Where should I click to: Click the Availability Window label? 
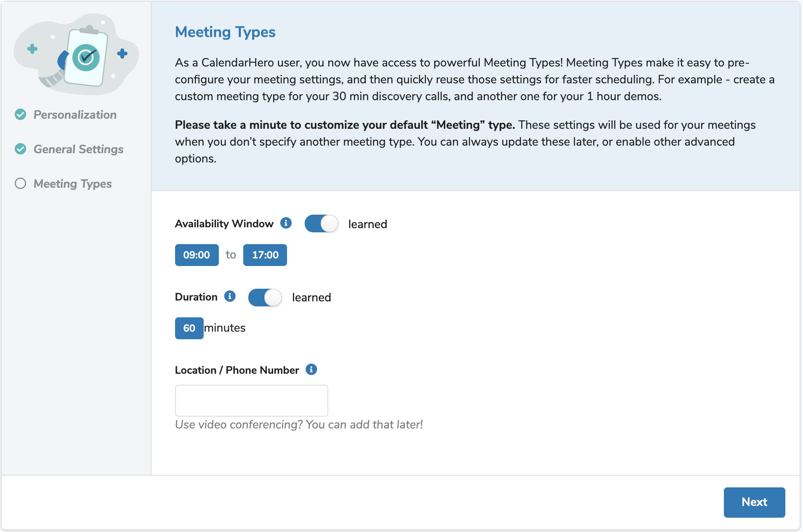[x=224, y=223]
